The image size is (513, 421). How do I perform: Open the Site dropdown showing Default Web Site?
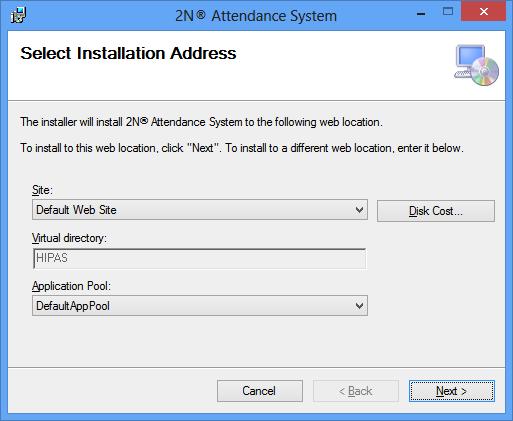pyautogui.click(x=200, y=210)
